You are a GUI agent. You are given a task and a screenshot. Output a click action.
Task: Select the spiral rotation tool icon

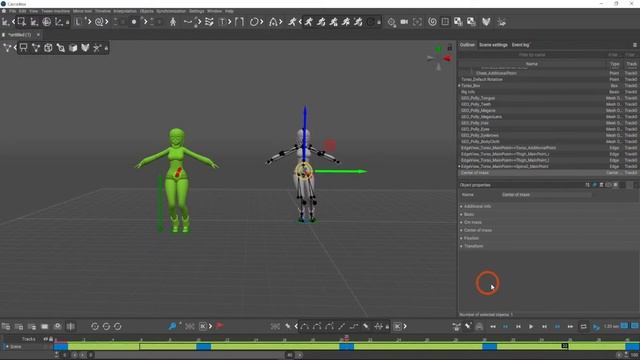(x=99, y=22)
